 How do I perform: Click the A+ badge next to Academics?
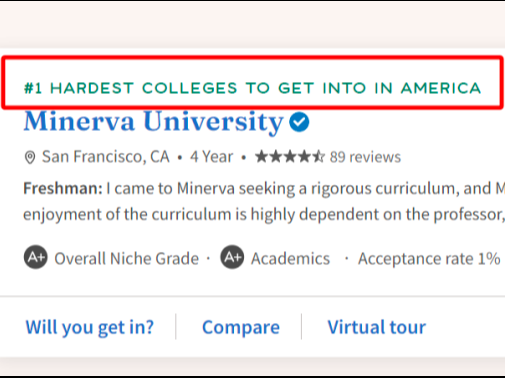[232, 257]
